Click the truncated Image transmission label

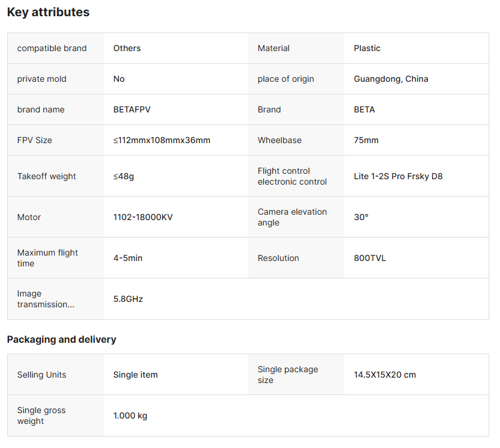46,299
